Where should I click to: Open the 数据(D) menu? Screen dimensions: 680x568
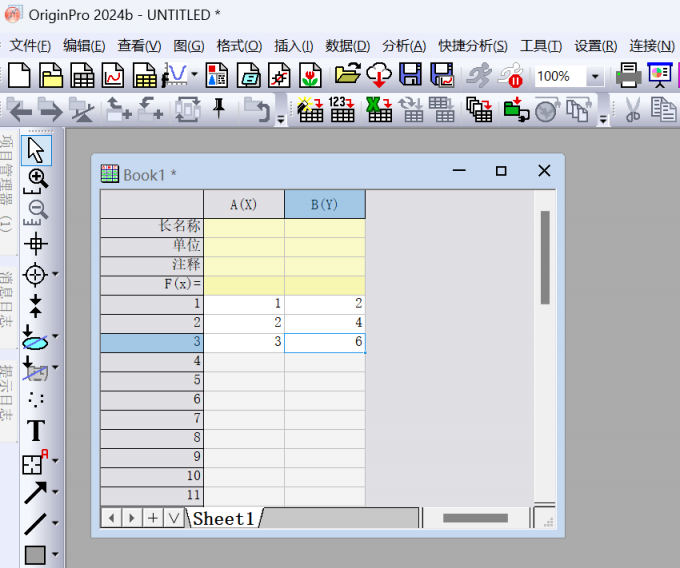(348, 46)
